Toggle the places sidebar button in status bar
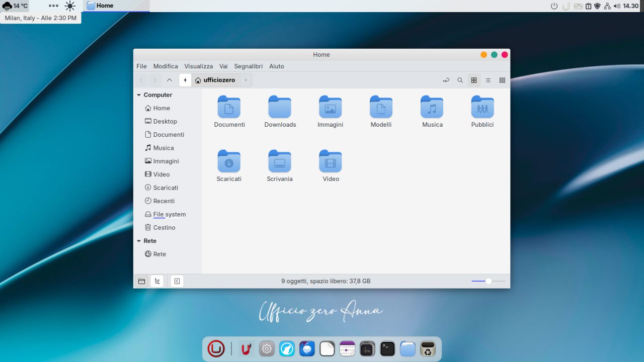 (141, 281)
